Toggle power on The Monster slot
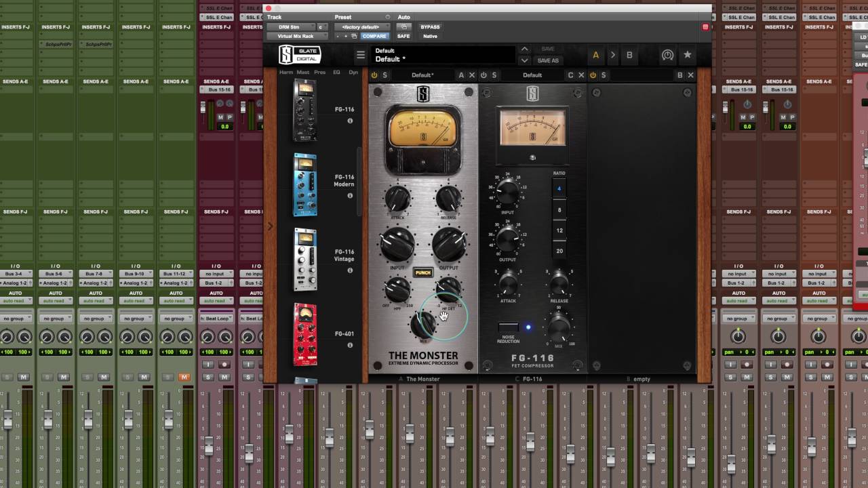The image size is (868, 488). coord(374,75)
